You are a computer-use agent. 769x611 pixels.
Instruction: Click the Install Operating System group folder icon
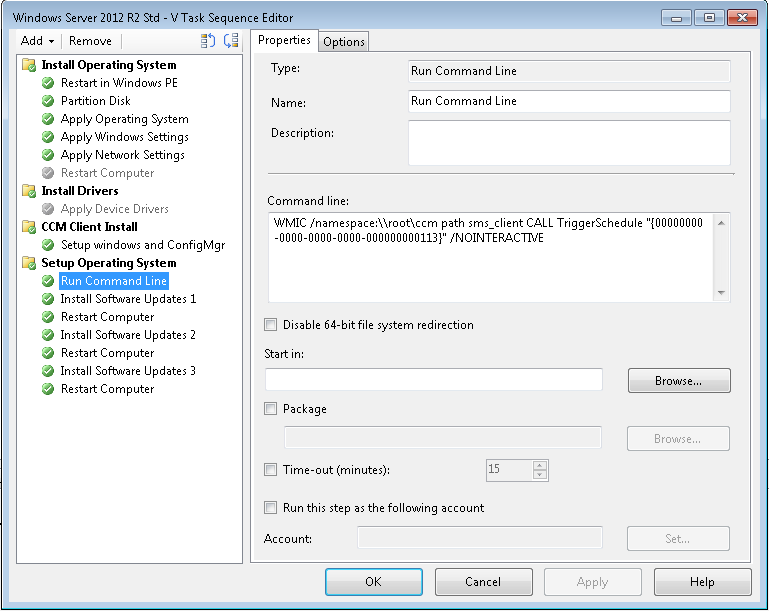tap(29, 65)
